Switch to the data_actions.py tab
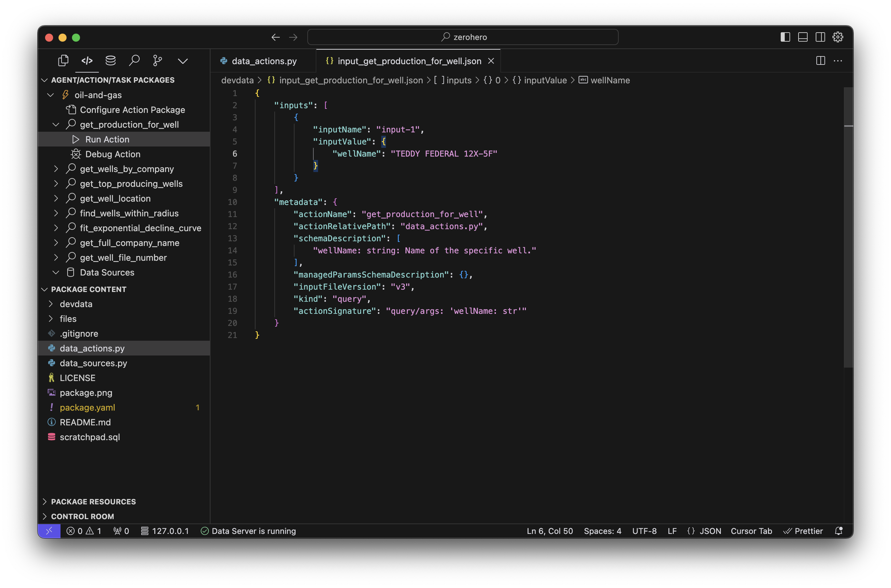 pyautogui.click(x=264, y=61)
